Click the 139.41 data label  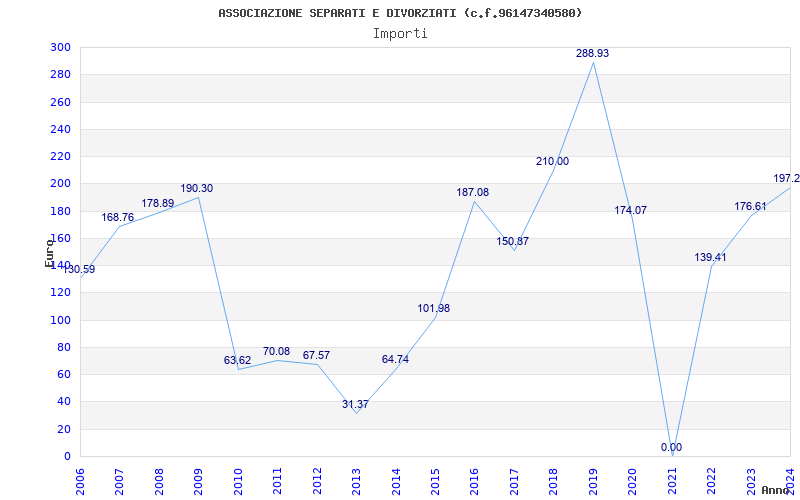point(710,257)
